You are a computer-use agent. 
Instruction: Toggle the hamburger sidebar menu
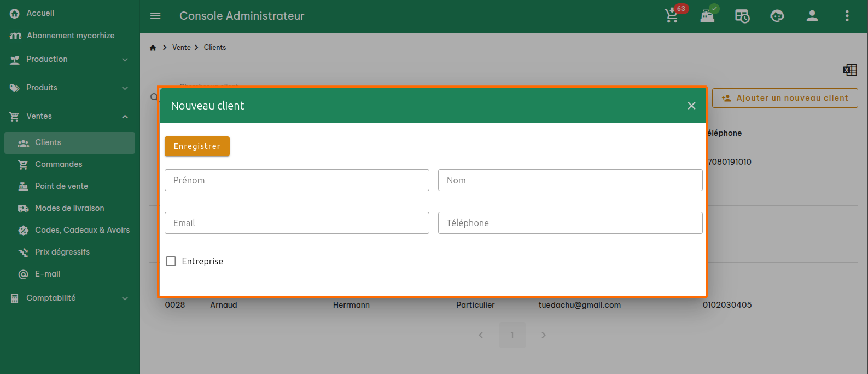click(x=155, y=16)
